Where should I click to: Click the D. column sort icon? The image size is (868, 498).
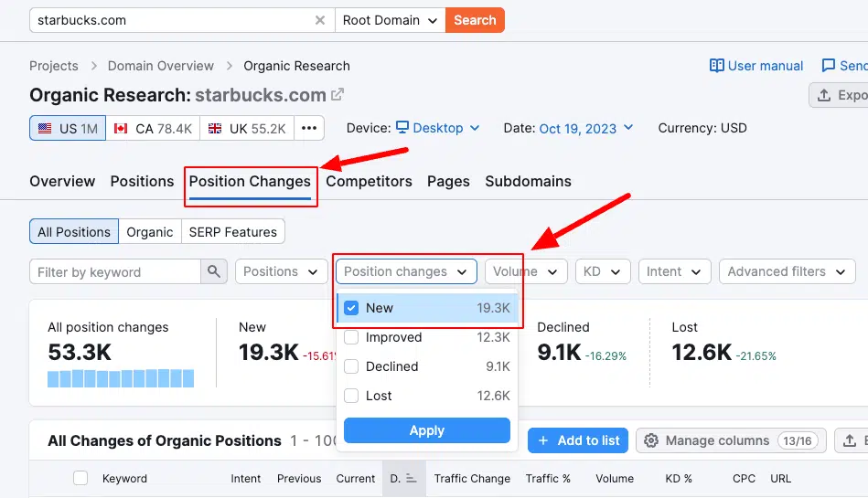point(411,478)
